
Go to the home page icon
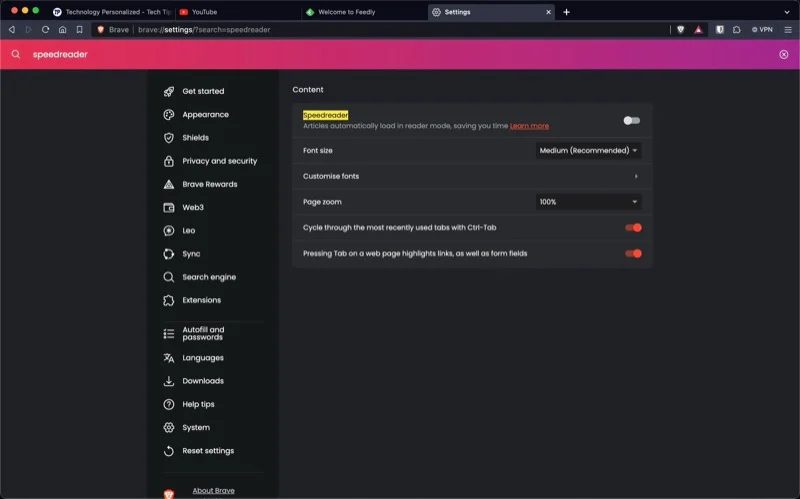pos(62,30)
